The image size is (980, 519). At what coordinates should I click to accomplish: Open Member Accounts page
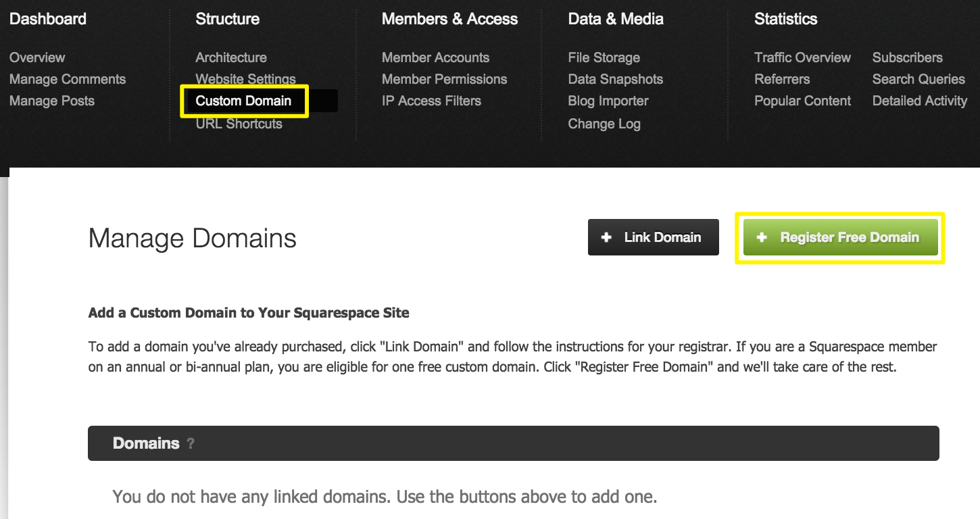[x=435, y=57]
